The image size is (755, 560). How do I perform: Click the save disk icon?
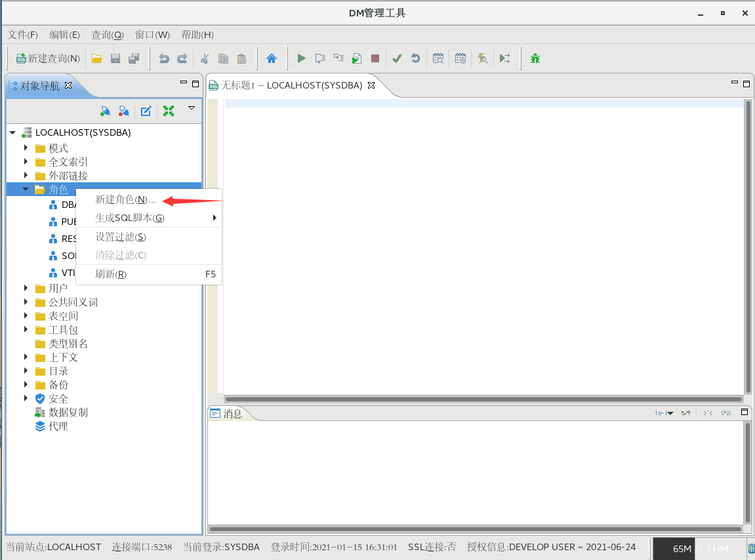pyautogui.click(x=115, y=59)
